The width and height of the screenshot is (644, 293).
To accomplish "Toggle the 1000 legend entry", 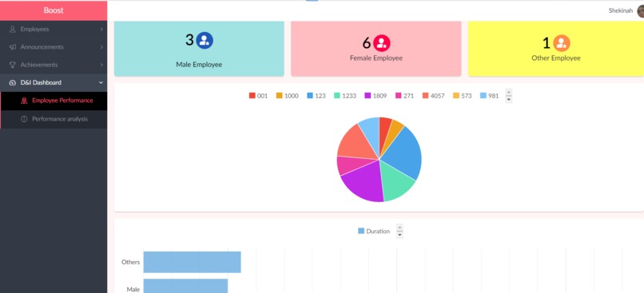I will (x=287, y=96).
